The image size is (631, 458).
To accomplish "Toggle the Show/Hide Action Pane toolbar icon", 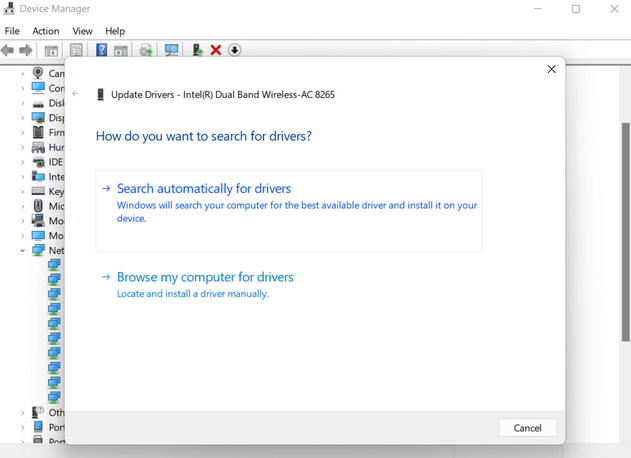I will (x=121, y=51).
